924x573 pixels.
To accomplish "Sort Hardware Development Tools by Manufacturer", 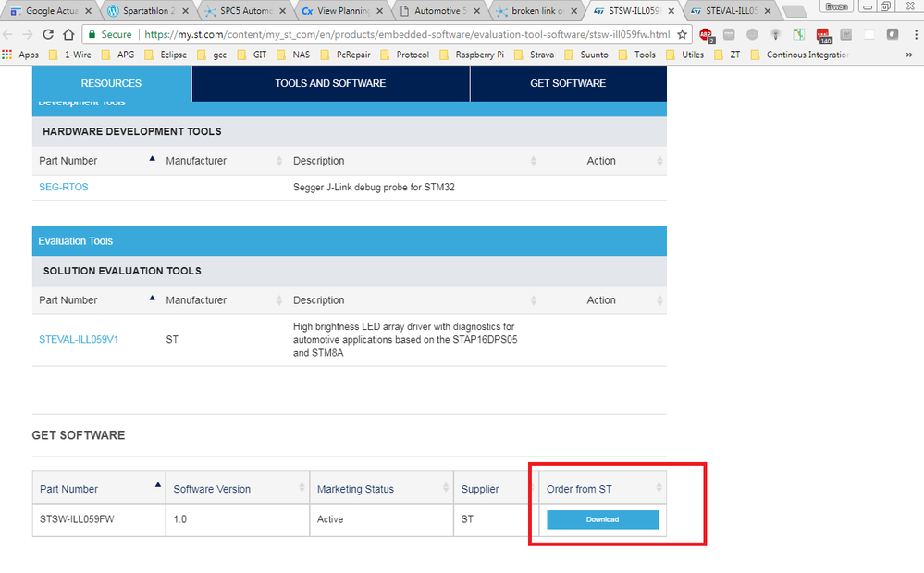I will tap(224, 161).
